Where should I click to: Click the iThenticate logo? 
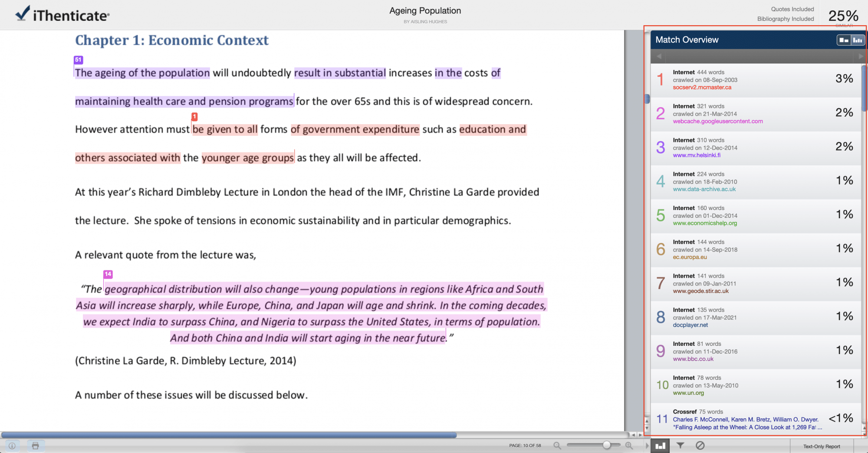pos(62,14)
